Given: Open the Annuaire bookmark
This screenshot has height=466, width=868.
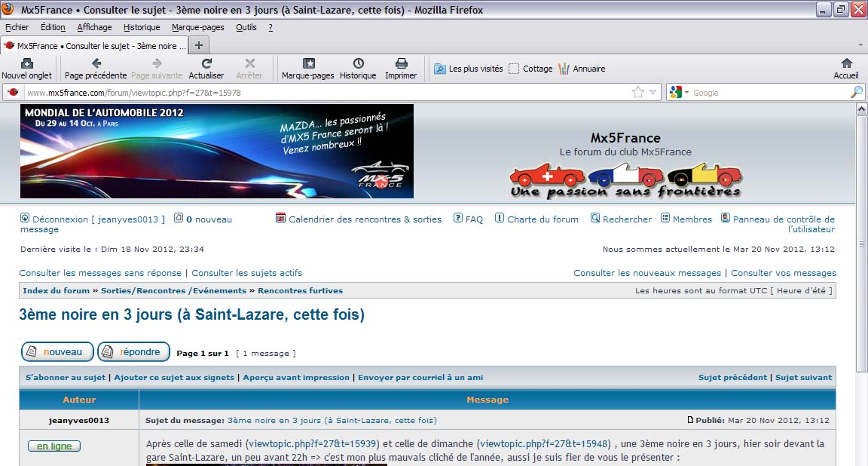Looking at the screenshot, I should click(582, 69).
